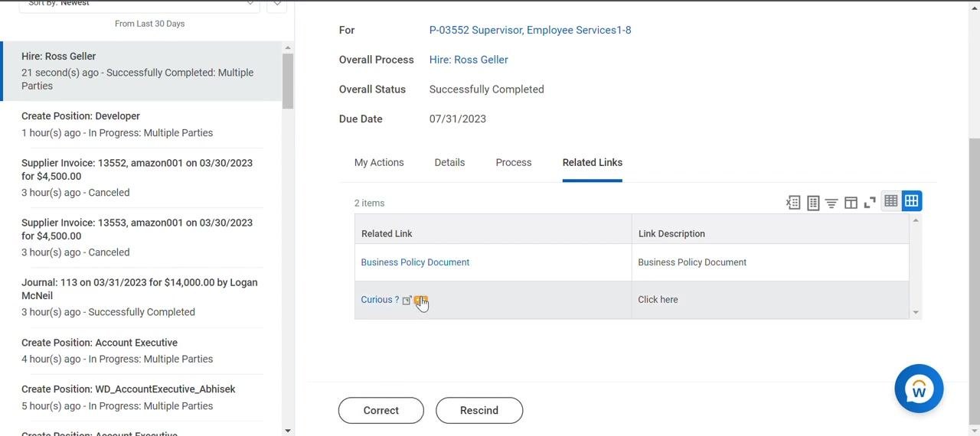Viewport: 980px width, 436px height.
Task: Click the main page vertical scrollbar thumb
Action: 974,281
